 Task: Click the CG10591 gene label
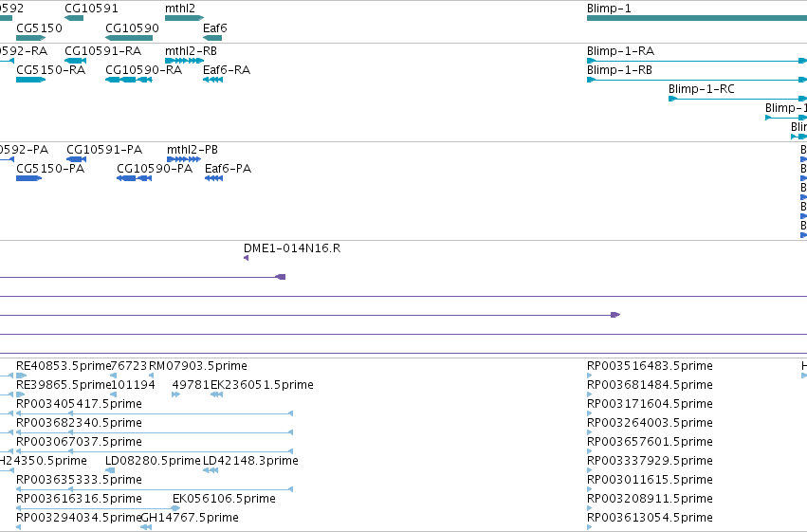(x=91, y=9)
